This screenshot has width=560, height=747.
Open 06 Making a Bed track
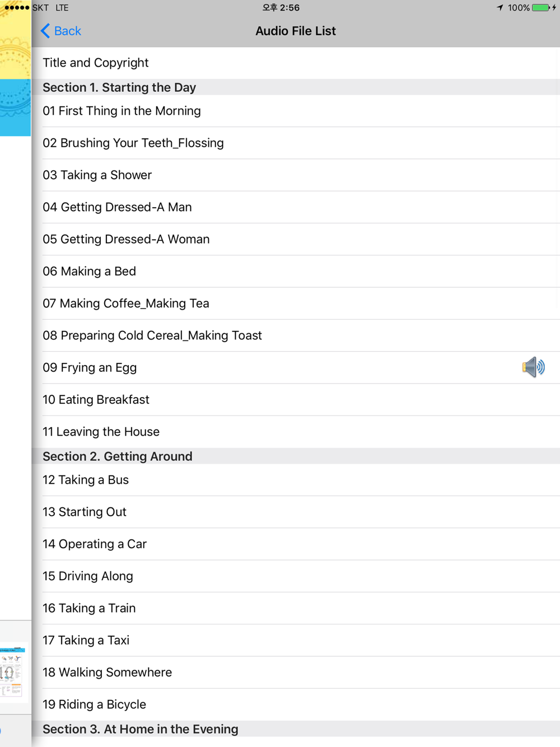point(296,271)
